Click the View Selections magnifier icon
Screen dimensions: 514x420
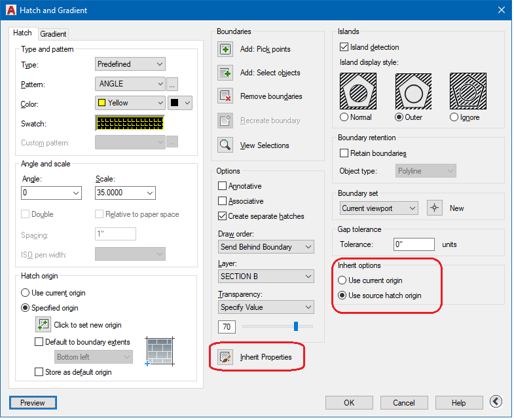click(225, 145)
